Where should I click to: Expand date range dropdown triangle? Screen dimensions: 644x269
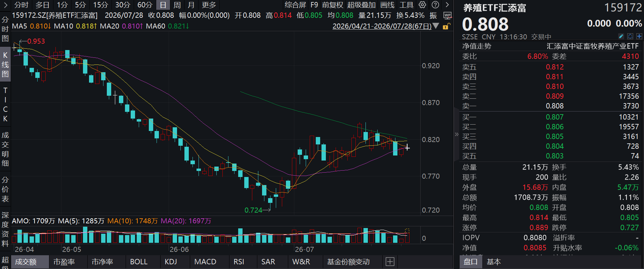[436, 26]
